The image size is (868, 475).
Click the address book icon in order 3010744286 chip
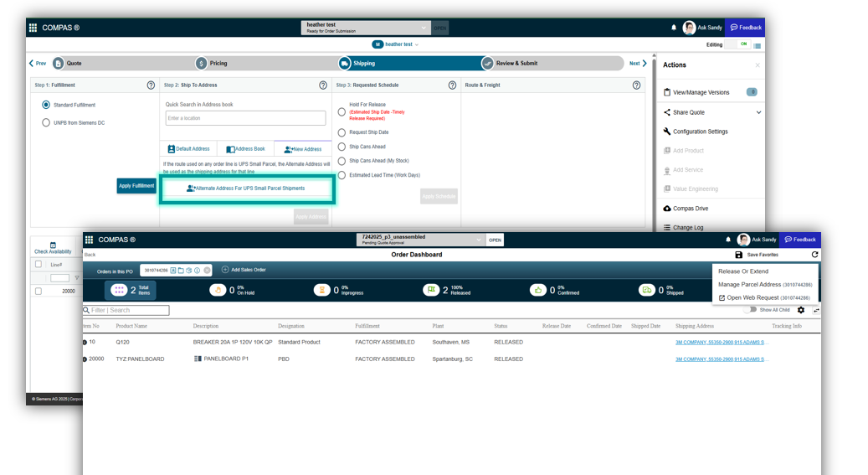(x=172, y=270)
